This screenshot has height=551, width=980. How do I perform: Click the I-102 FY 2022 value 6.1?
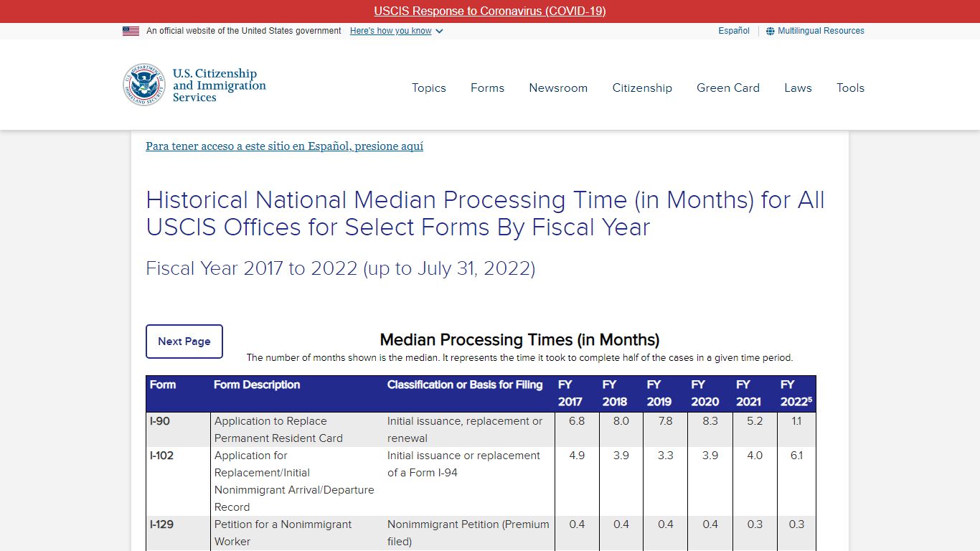pyautogui.click(x=796, y=456)
